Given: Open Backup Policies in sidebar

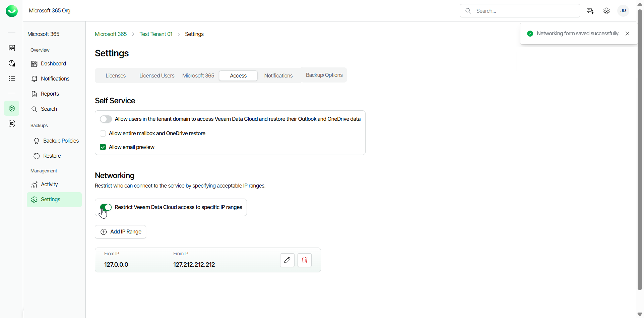Looking at the screenshot, I should click(x=61, y=141).
